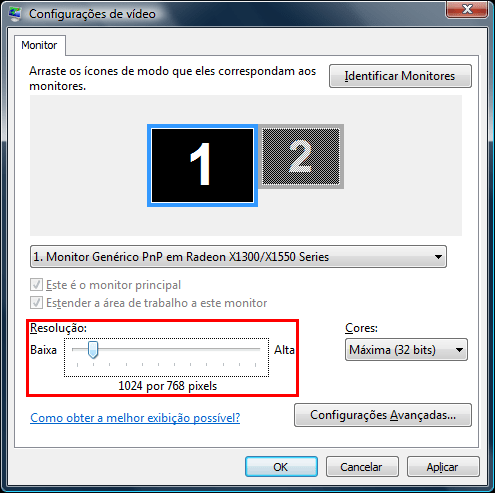This screenshot has width=495, height=493.
Task: Click the Cancelar button
Action: tap(362, 467)
